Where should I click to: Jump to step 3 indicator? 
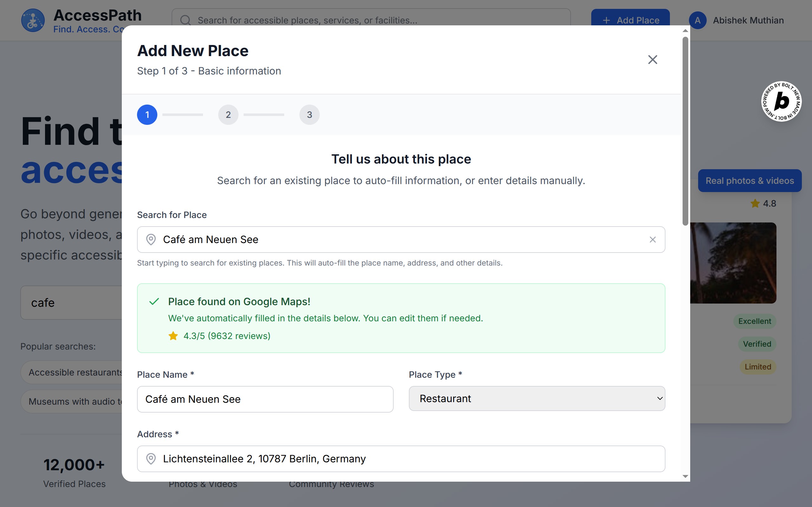309,115
